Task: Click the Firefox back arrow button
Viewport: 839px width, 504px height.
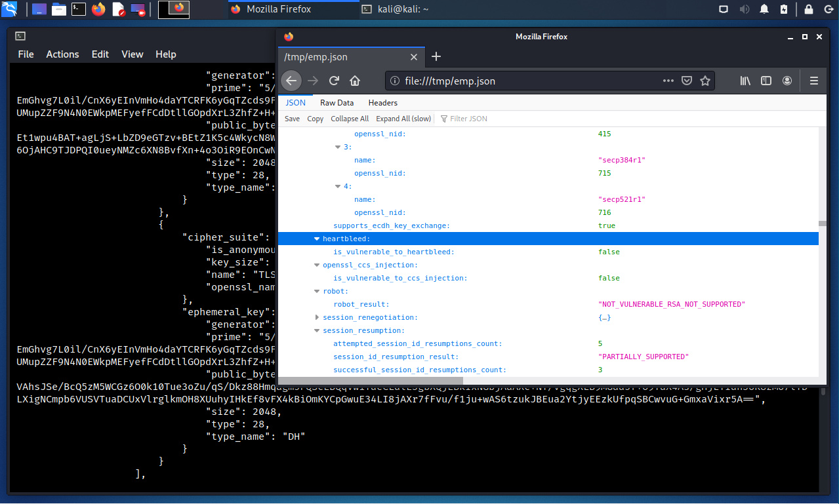Action: pos(291,81)
